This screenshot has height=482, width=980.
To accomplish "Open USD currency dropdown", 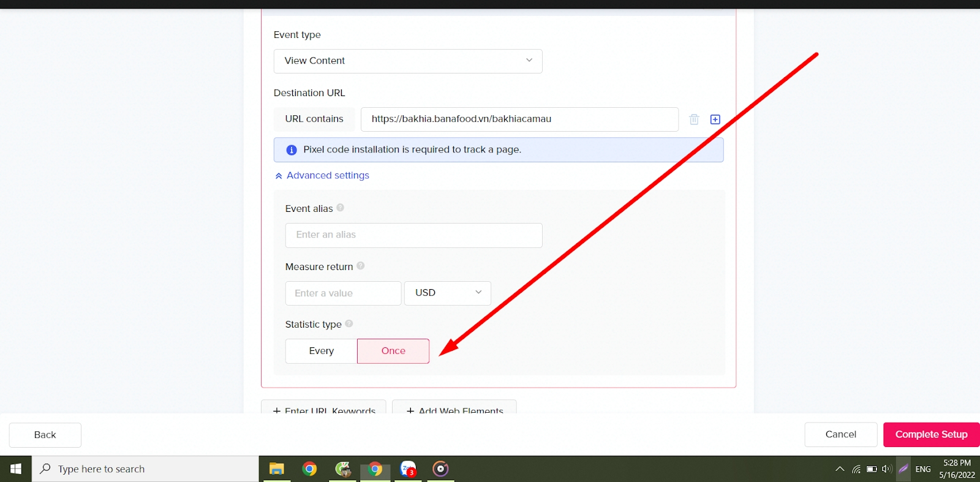I will [448, 293].
